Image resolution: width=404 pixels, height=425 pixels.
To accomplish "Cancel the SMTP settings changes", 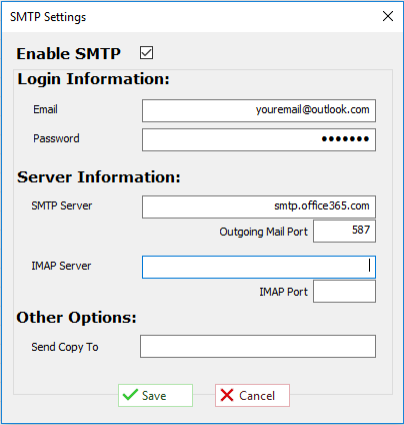I will (x=252, y=395).
